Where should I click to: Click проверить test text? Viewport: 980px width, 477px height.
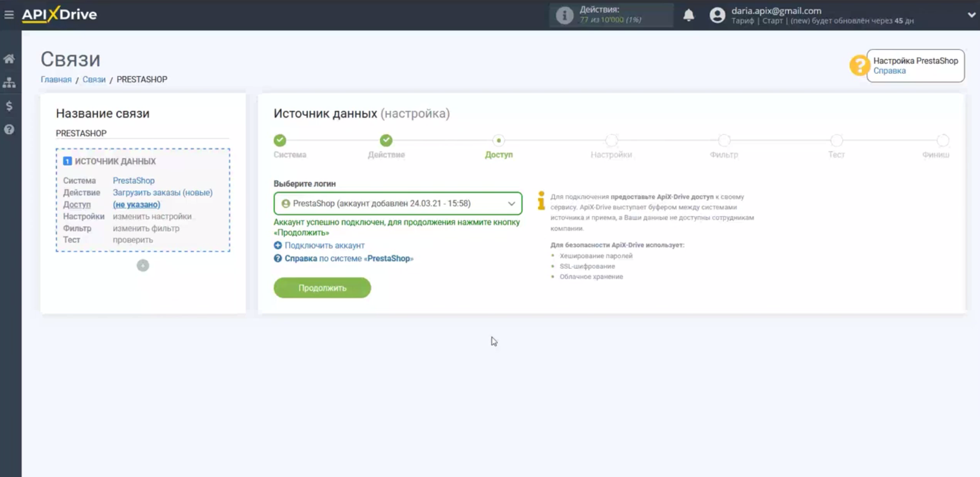[x=133, y=239]
